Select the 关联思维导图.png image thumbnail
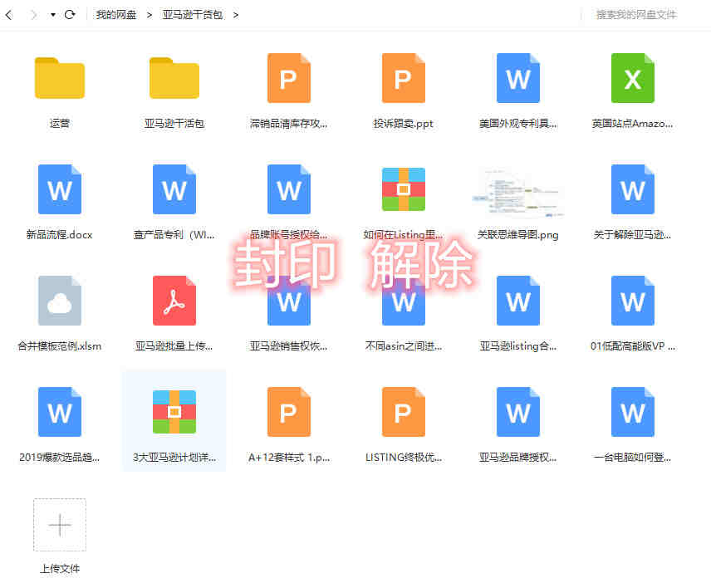The image size is (711, 588). (x=518, y=192)
